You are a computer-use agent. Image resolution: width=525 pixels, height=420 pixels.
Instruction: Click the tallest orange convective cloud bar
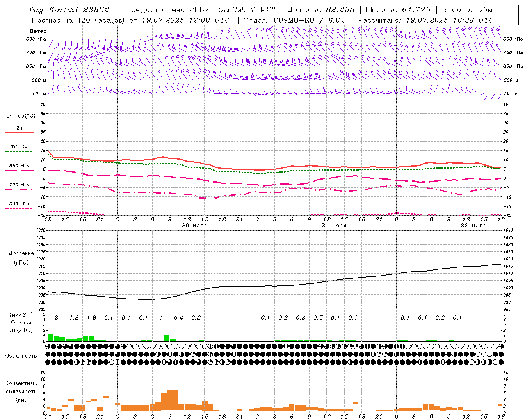(173, 400)
